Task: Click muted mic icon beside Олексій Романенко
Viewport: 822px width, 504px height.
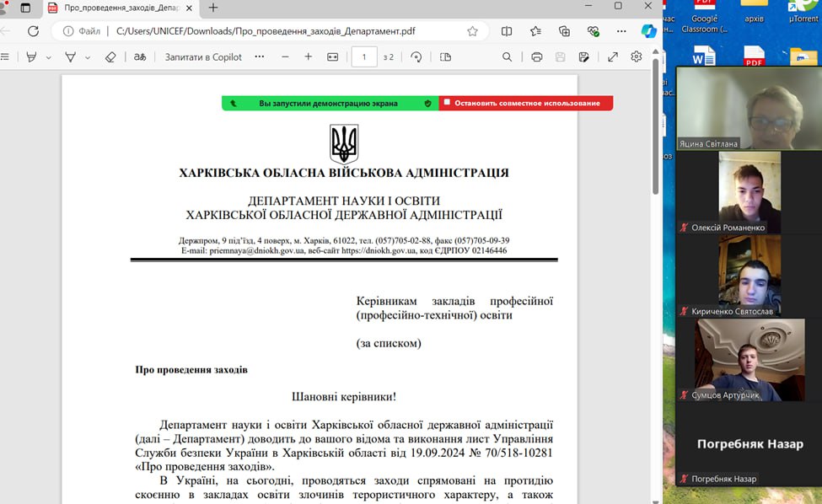Action: [684, 228]
